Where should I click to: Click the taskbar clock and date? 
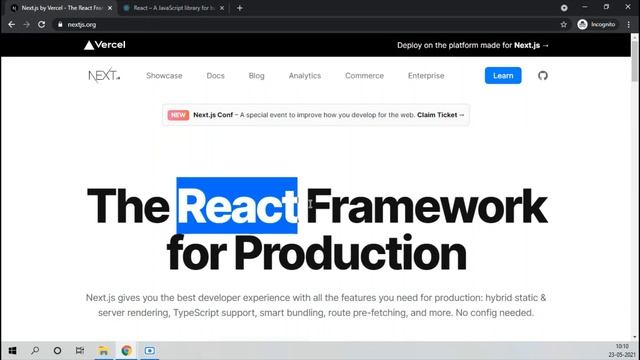pyautogui.click(x=622, y=351)
